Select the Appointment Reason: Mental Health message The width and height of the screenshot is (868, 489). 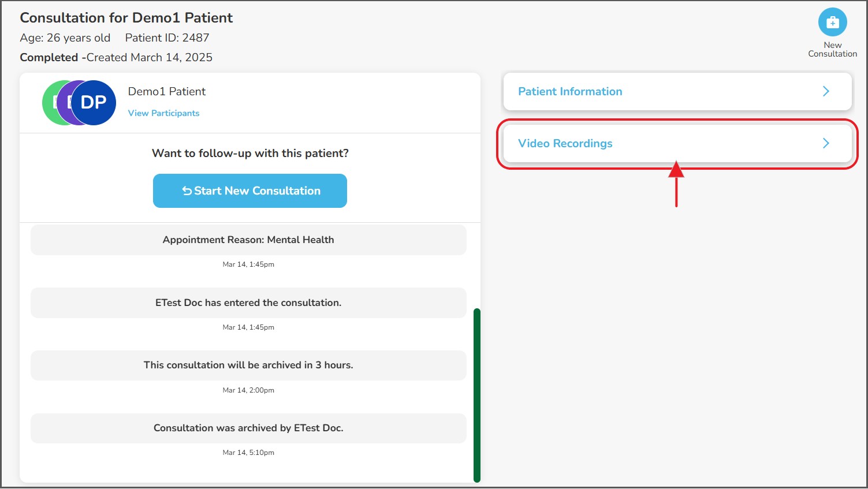point(248,240)
